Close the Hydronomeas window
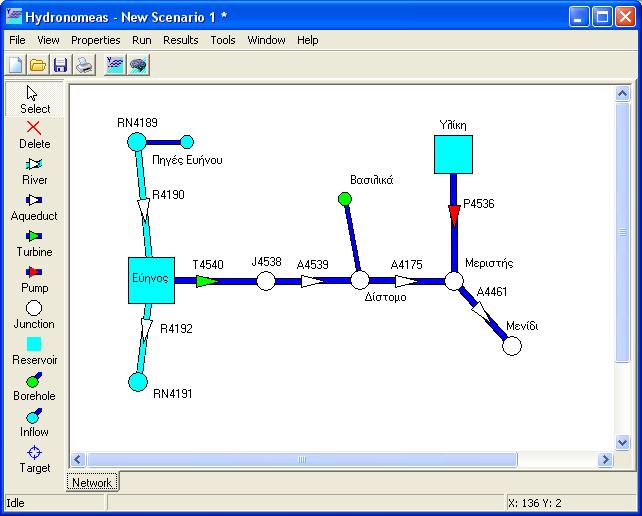Viewport: 642px width, 516px height. [x=626, y=17]
